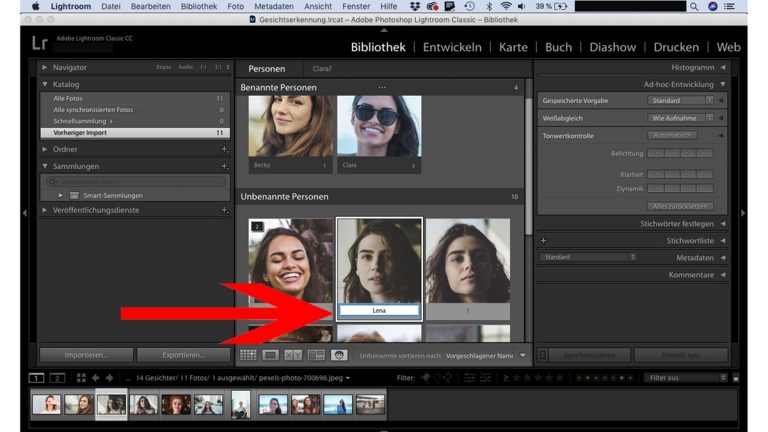The width and height of the screenshot is (768, 432).
Task: Filter by the red color label
Action: coord(579,378)
